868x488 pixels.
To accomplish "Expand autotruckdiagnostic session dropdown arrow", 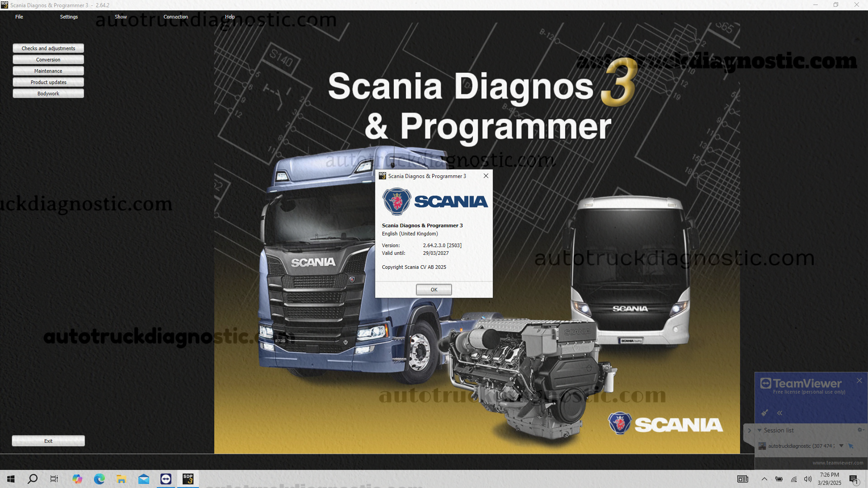I will [x=841, y=446].
